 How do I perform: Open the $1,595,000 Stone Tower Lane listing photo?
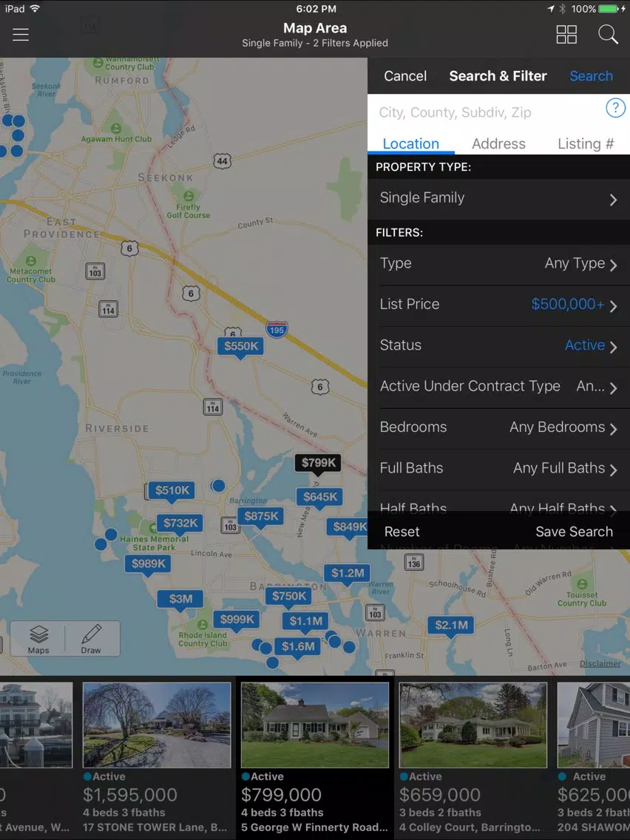pos(157,725)
